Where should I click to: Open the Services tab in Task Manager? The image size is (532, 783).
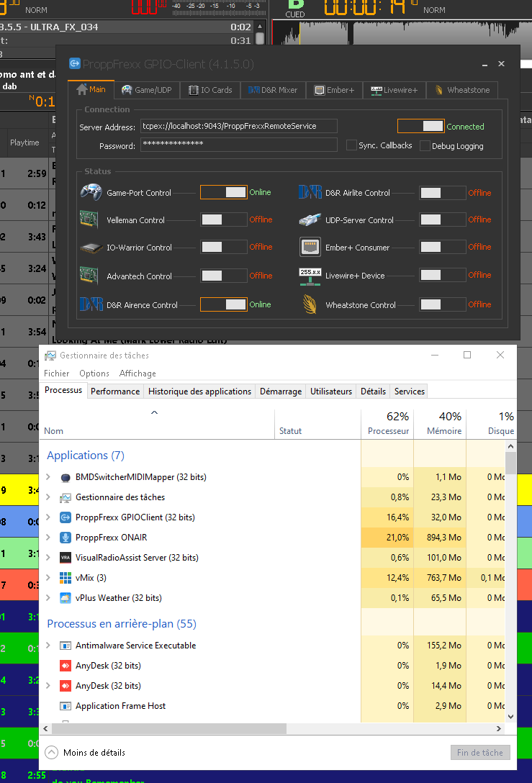point(410,391)
